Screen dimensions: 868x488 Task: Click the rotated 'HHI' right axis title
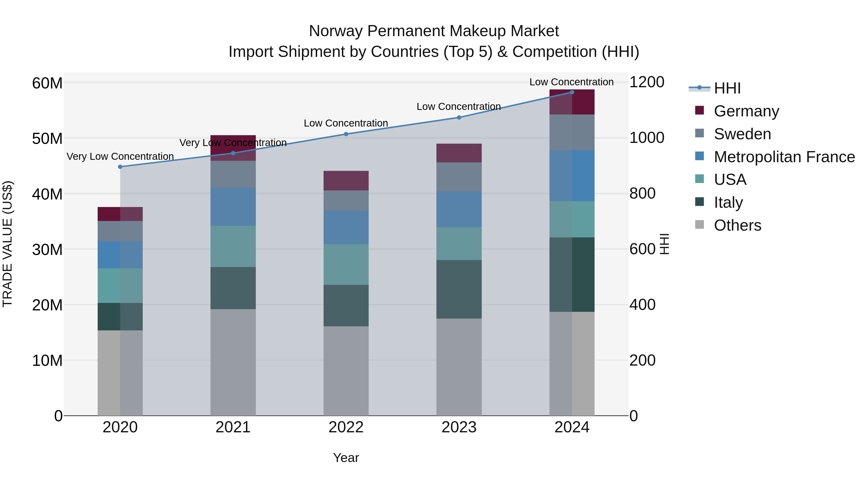pos(664,244)
